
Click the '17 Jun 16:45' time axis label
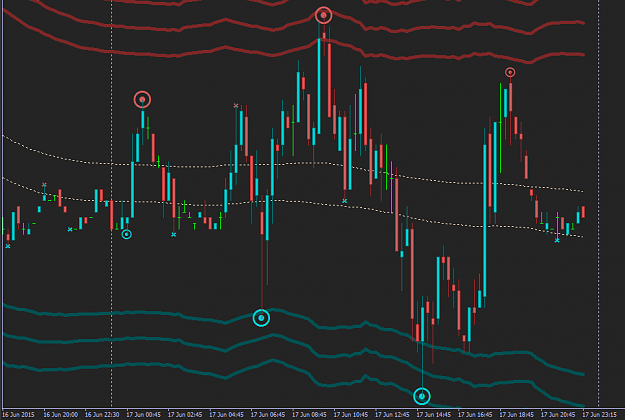point(475,415)
